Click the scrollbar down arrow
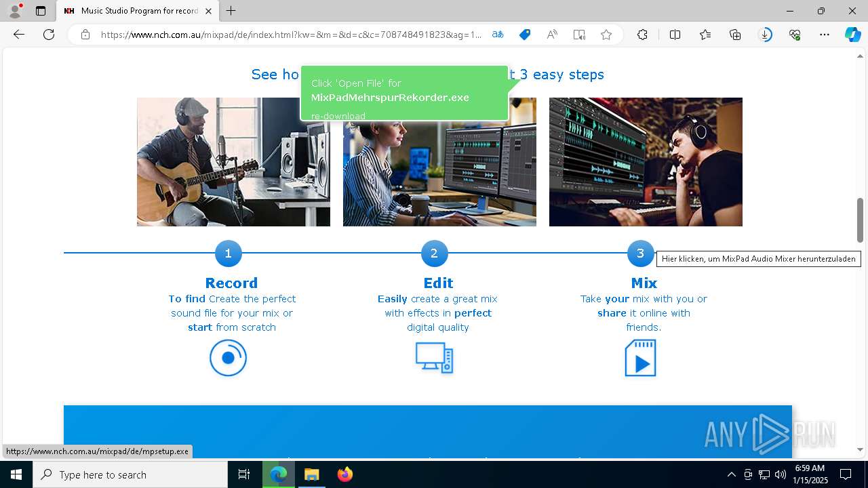 coord(861,449)
